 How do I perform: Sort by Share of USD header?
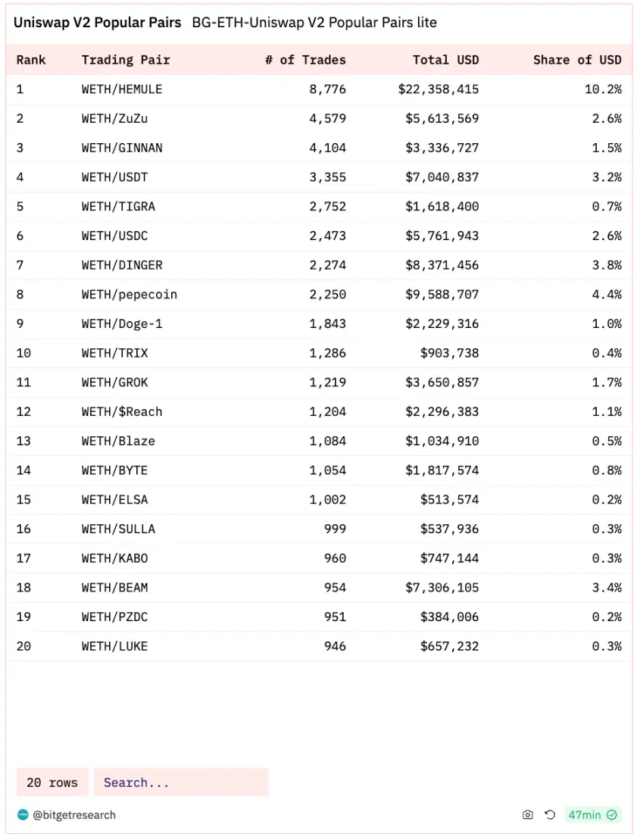577,60
